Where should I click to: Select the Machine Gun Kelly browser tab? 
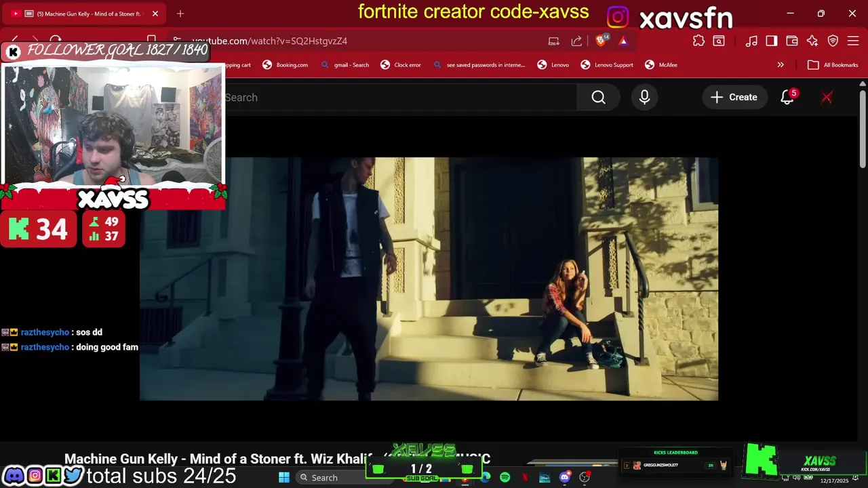point(85,14)
